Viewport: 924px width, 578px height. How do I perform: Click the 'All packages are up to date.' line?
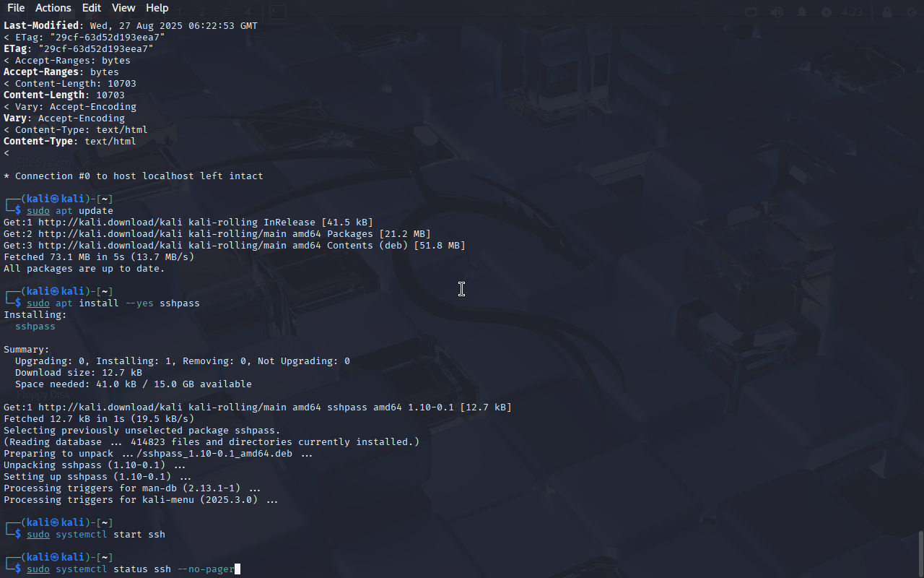[x=84, y=269]
